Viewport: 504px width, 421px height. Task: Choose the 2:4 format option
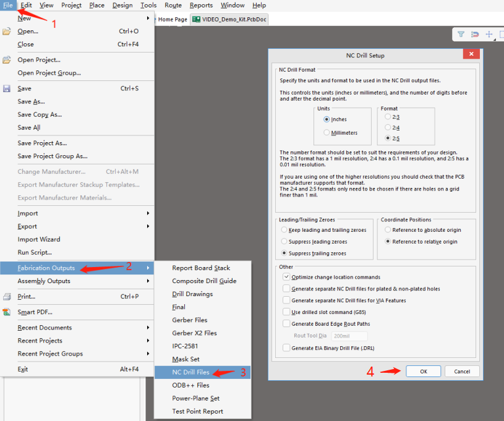388,127
